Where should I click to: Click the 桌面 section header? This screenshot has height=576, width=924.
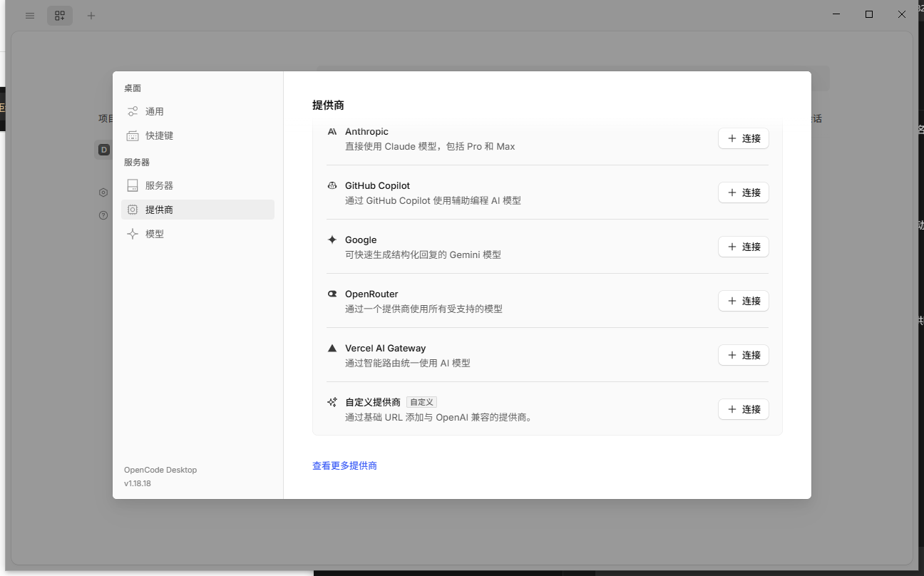[x=133, y=88]
